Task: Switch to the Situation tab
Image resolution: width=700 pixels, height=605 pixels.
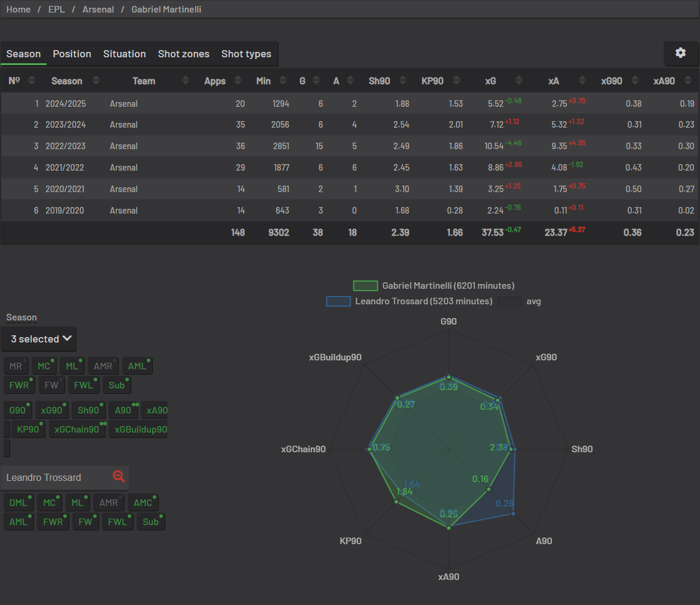Action: [x=125, y=54]
